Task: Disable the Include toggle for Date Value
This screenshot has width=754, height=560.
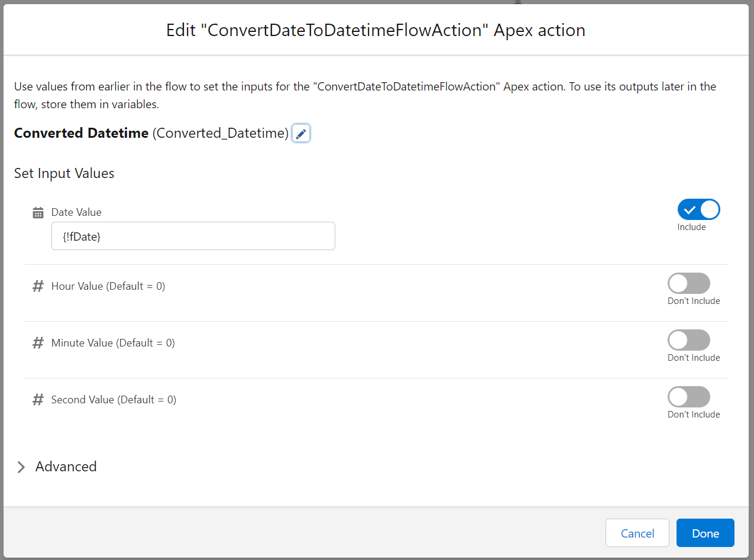Action: (x=699, y=209)
